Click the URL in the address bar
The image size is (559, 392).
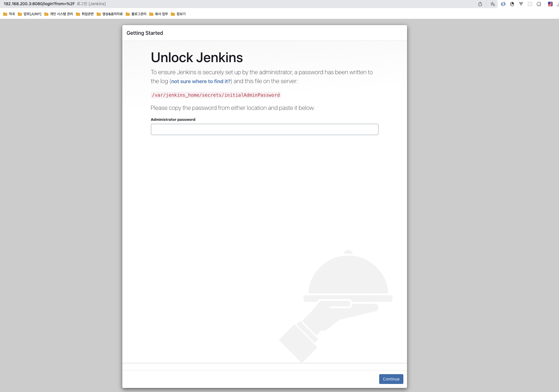pyautogui.click(x=39, y=4)
